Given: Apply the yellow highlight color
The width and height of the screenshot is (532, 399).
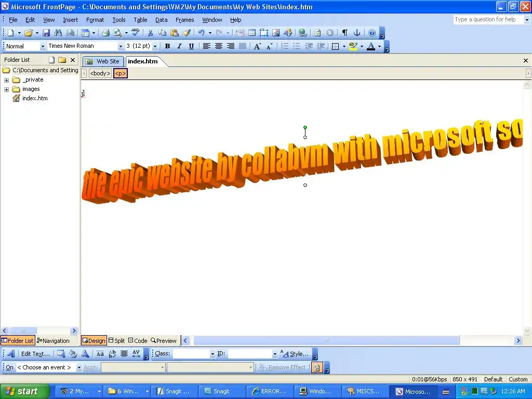Looking at the screenshot, I should [353, 46].
